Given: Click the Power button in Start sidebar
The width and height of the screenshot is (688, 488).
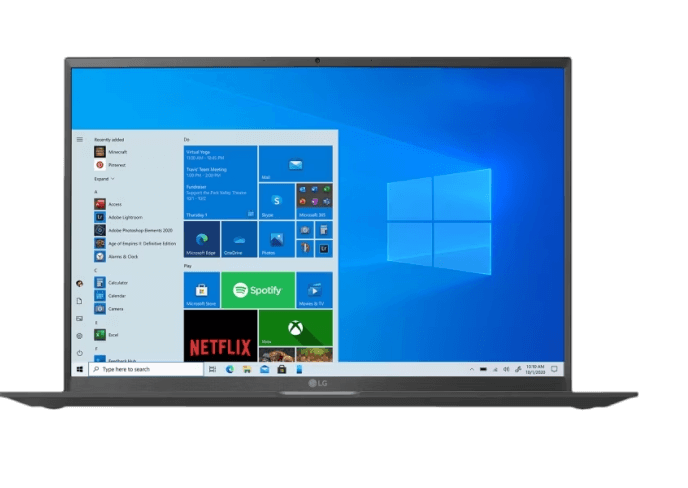Looking at the screenshot, I should (x=79, y=352).
